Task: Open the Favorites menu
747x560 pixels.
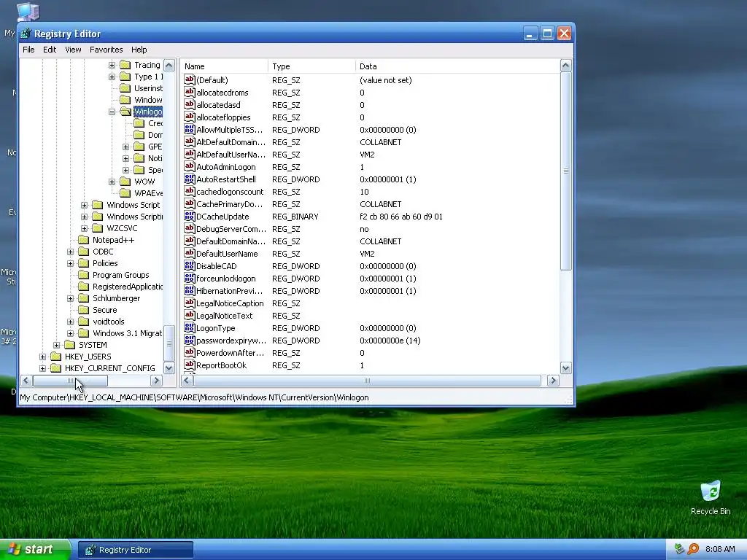Action: tap(107, 50)
